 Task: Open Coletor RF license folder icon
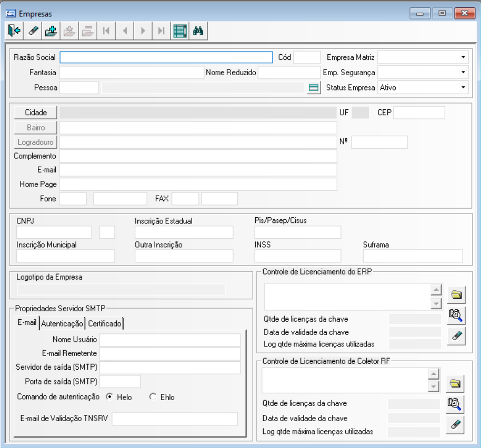point(455,383)
